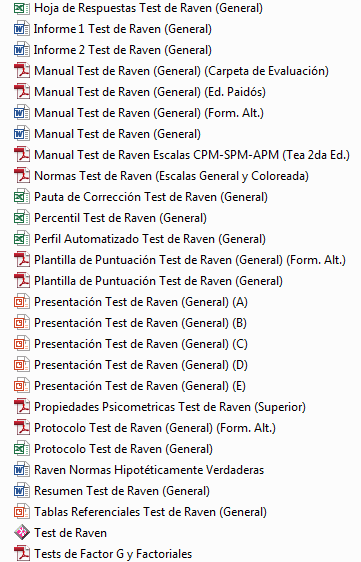Select the PowerPoint icon for Presentación (A)
361x562 pixels.
[x=22, y=302]
